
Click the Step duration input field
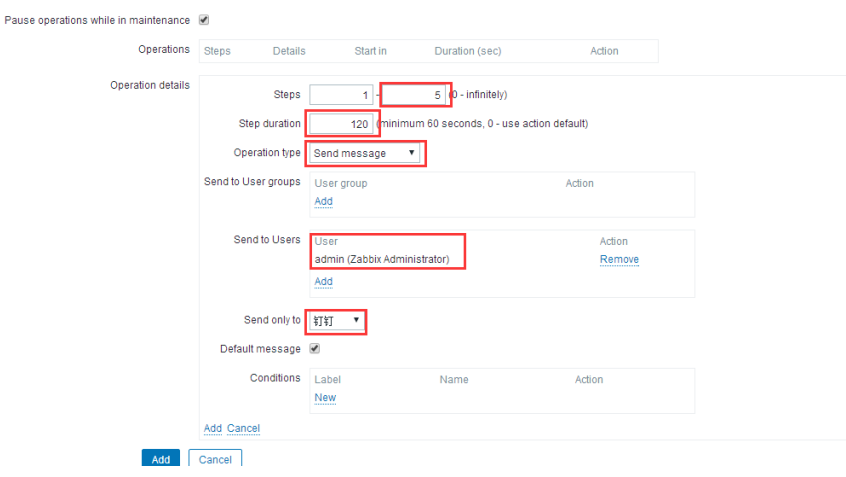[341, 124]
